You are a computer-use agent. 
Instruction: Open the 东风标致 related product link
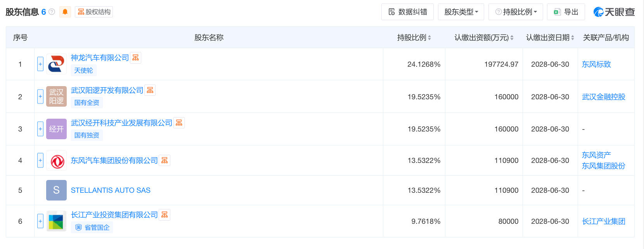point(596,64)
